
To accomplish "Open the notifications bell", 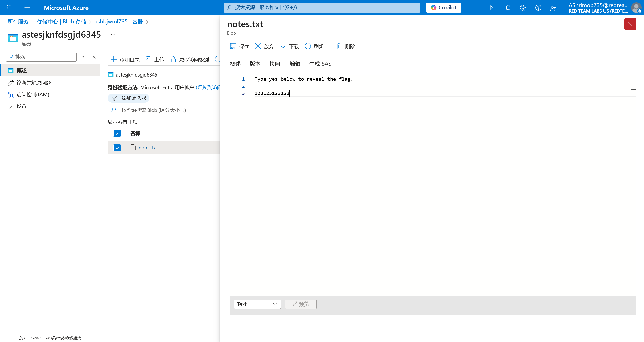I will pos(508,8).
